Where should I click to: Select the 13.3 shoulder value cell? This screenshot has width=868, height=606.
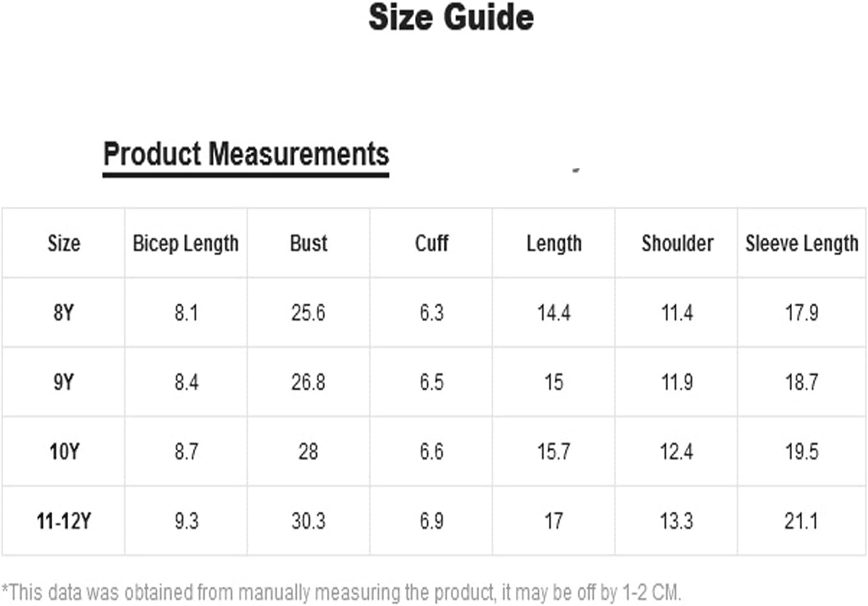point(677,521)
